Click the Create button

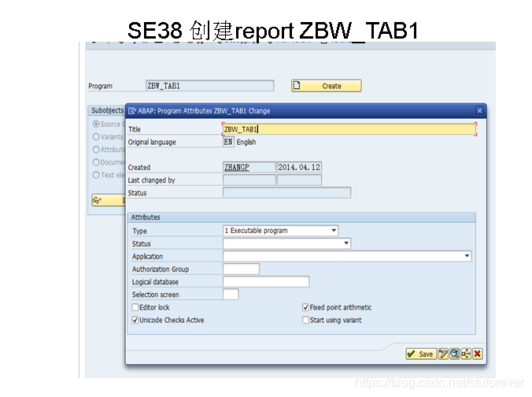click(327, 86)
